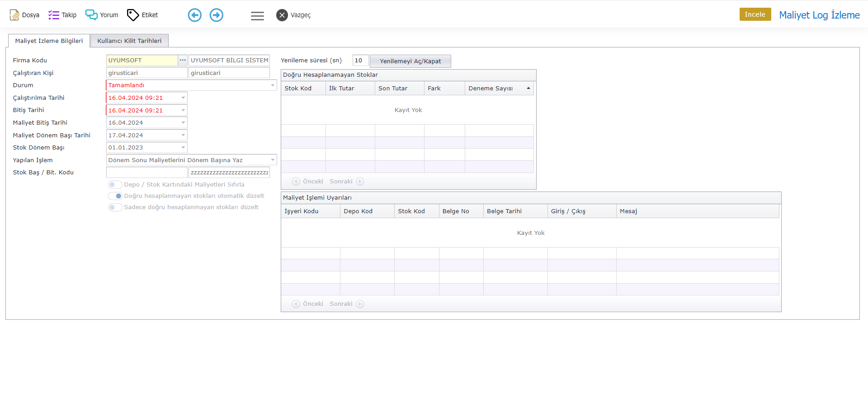This screenshot has width=868, height=402.
Task: Toggle Depo / Stok Kartındaki Maliyetleri Sıfırla
Action: [x=115, y=185]
